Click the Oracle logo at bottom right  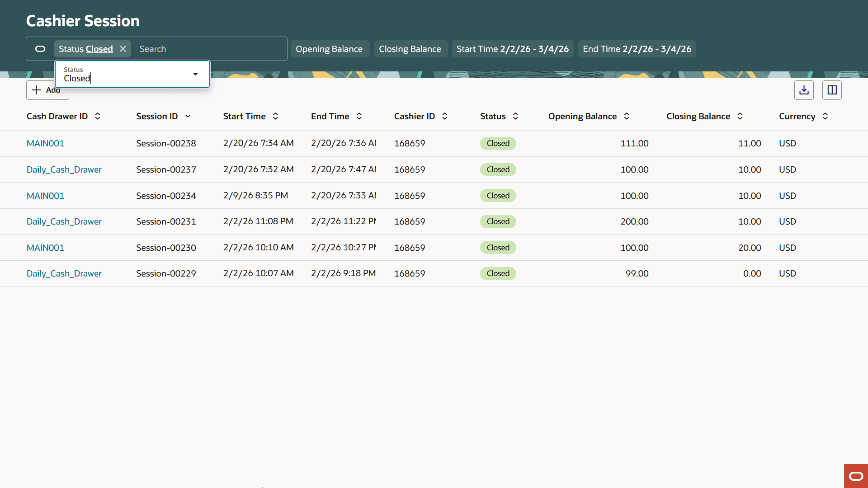coord(856,476)
